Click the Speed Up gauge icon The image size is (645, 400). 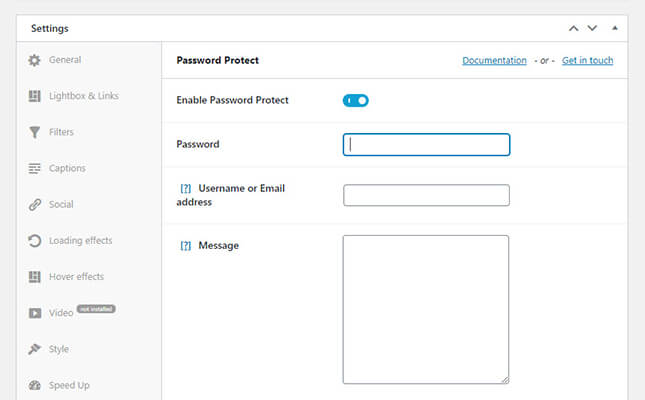pos(35,385)
